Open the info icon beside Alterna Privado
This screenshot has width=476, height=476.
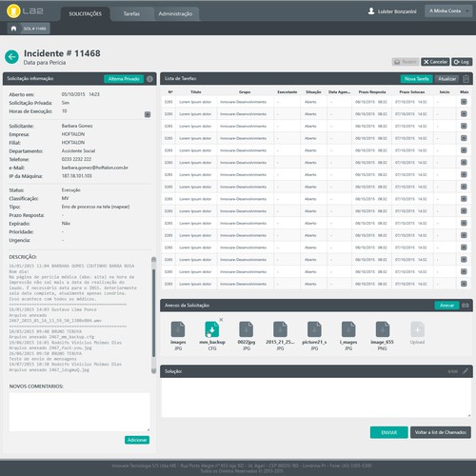pyautogui.click(x=149, y=79)
